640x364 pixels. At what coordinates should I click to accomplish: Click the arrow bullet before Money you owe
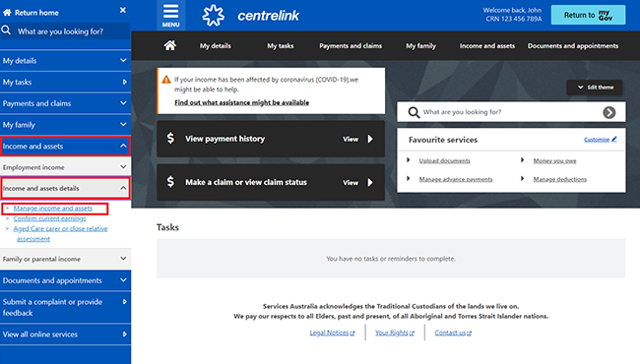point(522,160)
